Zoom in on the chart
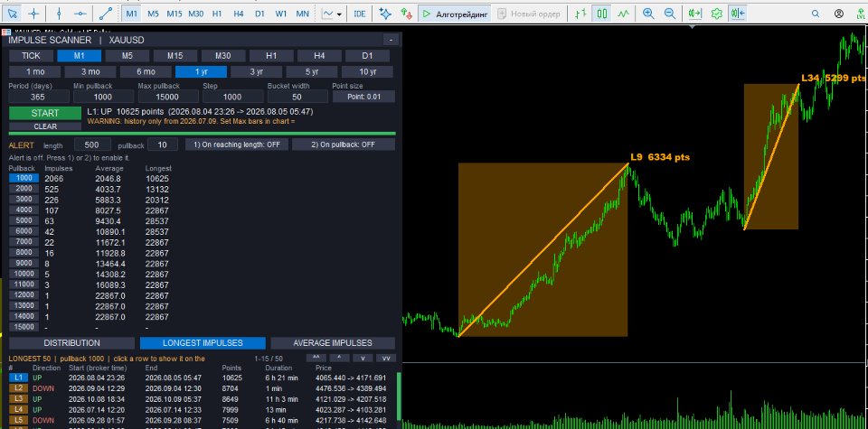868x429 pixels. click(x=648, y=14)
